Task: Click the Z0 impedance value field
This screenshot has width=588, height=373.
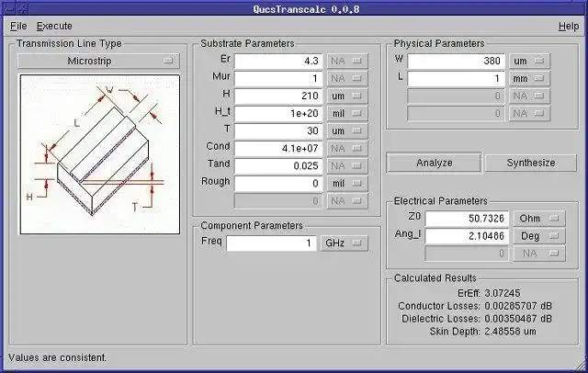Action: click(467, 219)
